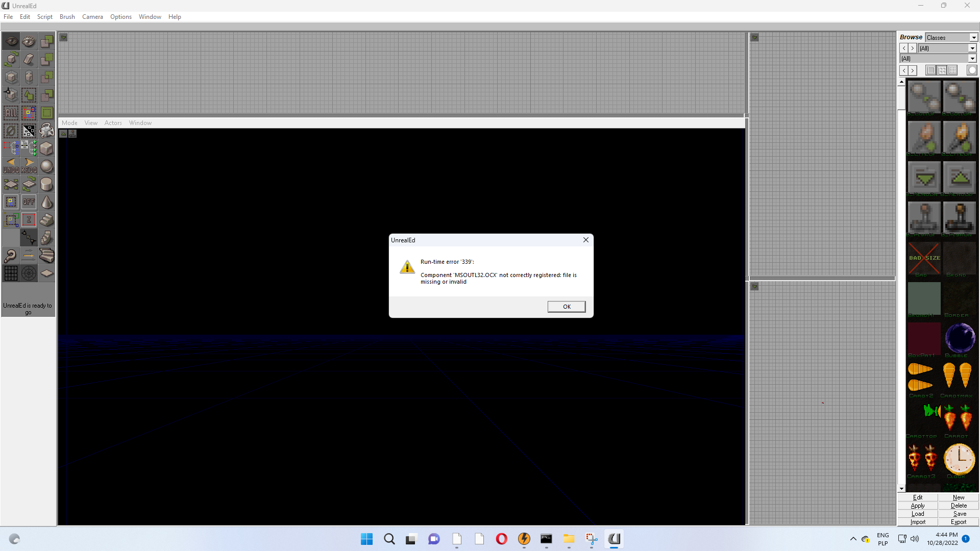Viewport: 980px width, 551px height.
Task: Click the REDO arrow button
Action: click(29, 166)
